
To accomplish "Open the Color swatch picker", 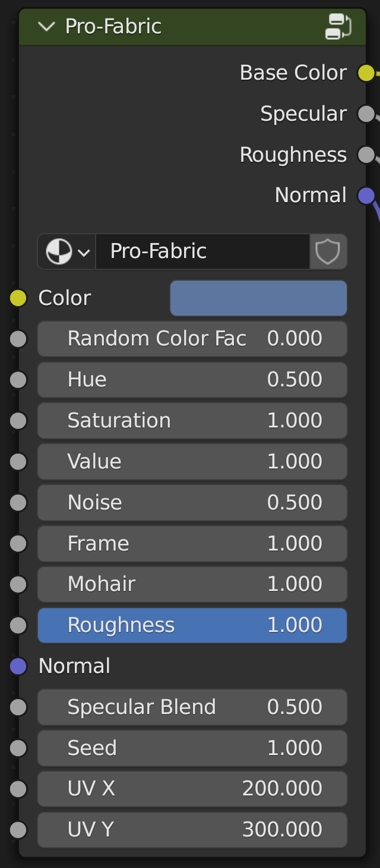I will (x=258, y=298).
